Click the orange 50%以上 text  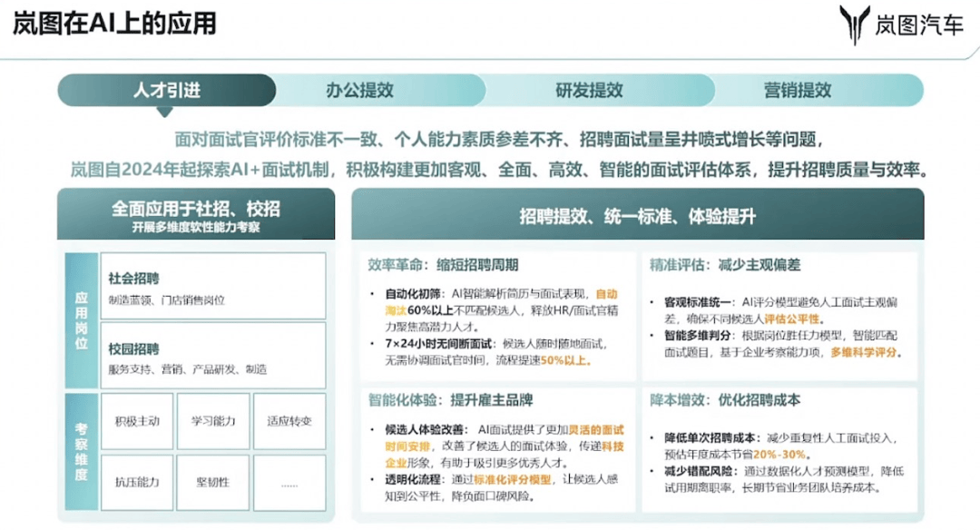(x=563, y=360)
